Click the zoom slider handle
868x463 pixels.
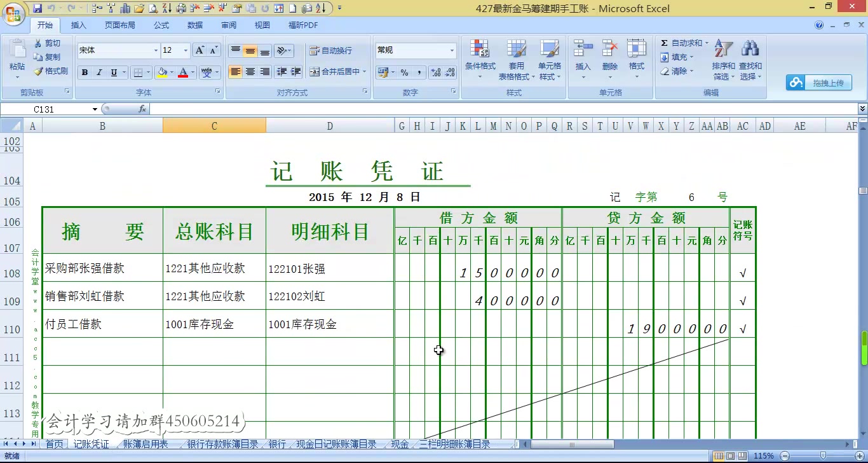point(824,456)
